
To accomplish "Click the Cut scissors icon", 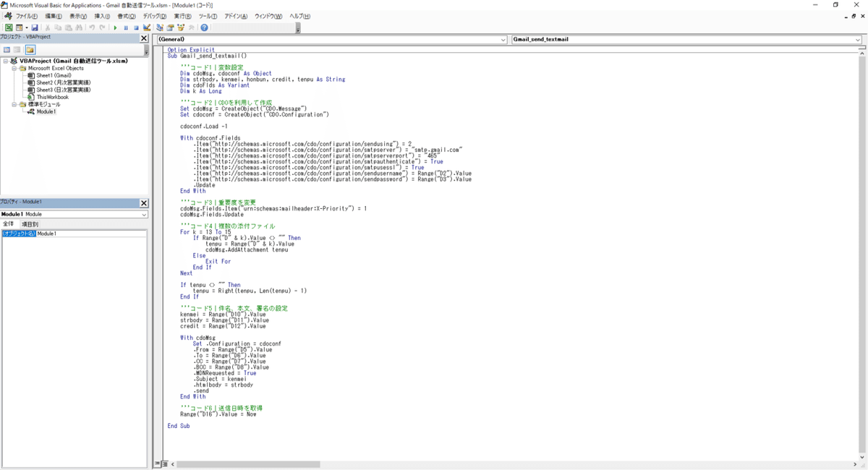I will [48, 27].
